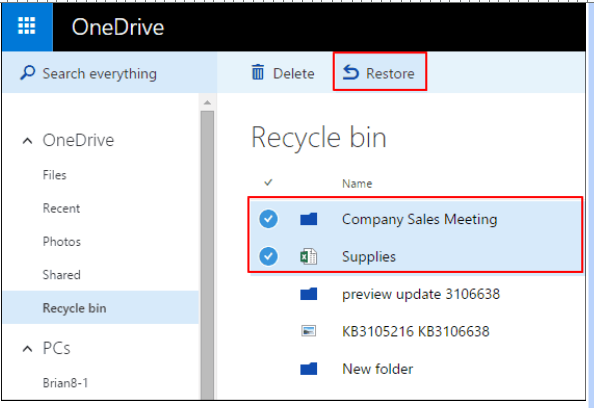Sort by the Name column header

[357, 184]
